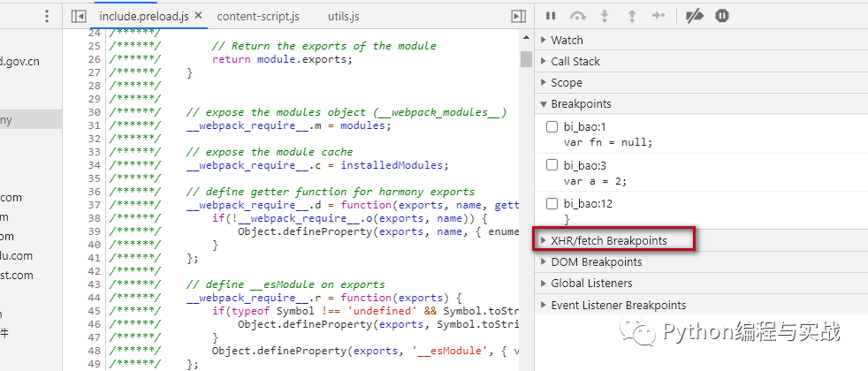Viewport: 868px width, 371px height.
Task: Hide the debugger sidebar icon
Action: click(x=519, y=17)
